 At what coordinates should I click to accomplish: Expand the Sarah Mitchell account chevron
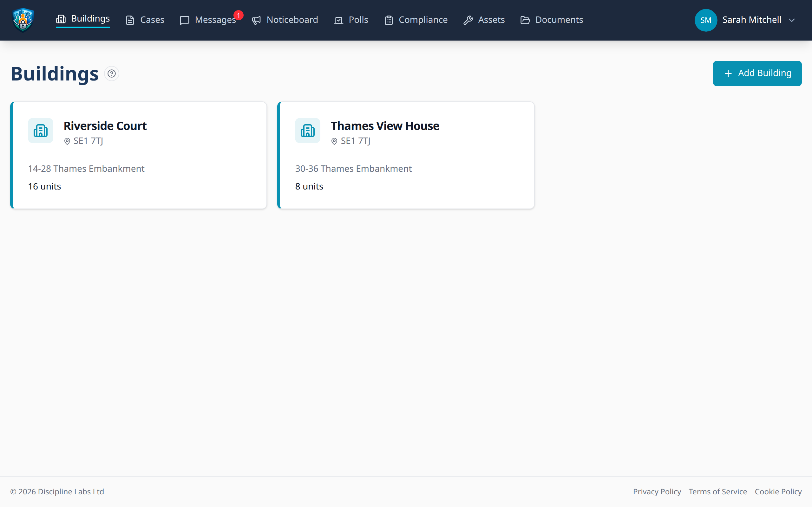click(x=792, y=21)
